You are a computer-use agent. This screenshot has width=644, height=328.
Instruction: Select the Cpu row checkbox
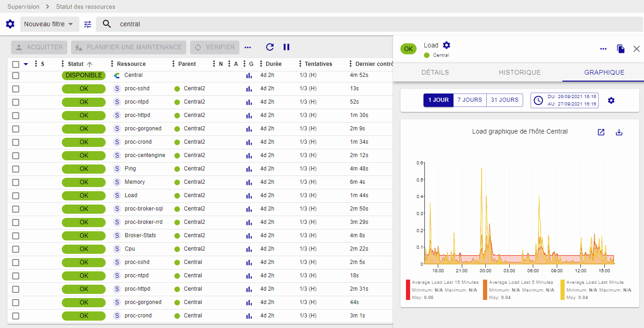coord(16,249)
